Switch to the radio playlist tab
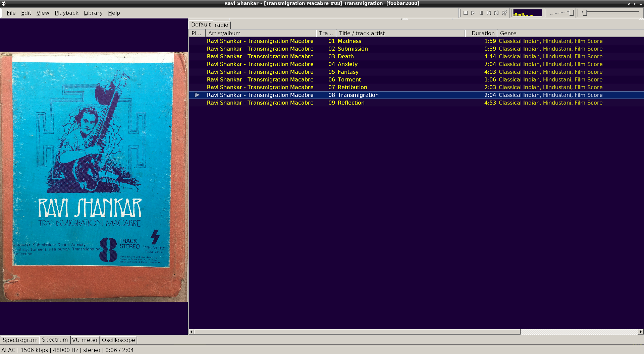The height and width of the screenshot is (354, 644). pos(221,25)
